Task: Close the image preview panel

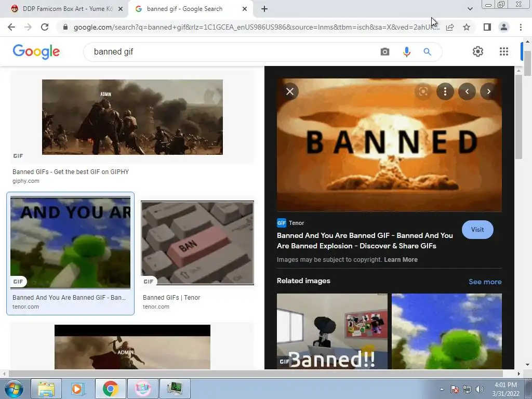Action: coord(290,91)
